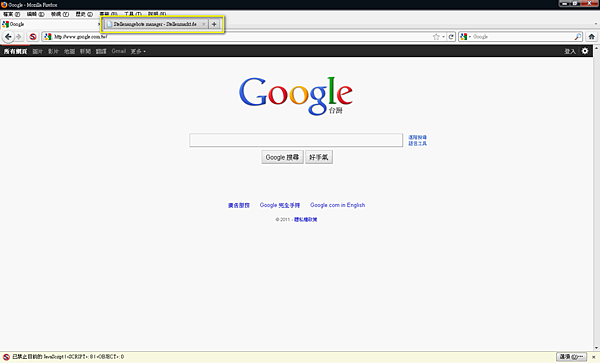
Task: Open 圖片 (Images) in the Google bar
Action: 38,51
